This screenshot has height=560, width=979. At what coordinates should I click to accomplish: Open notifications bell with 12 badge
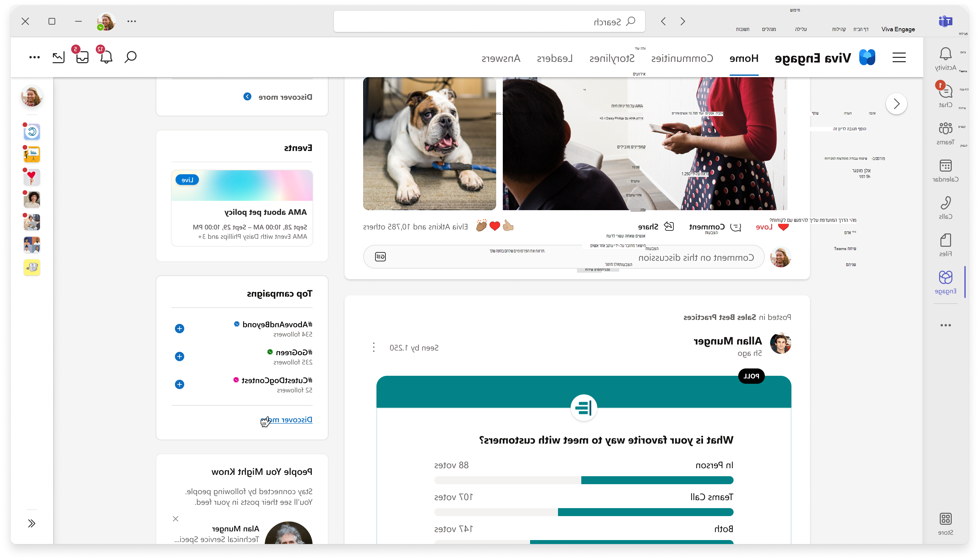[105, 56]
